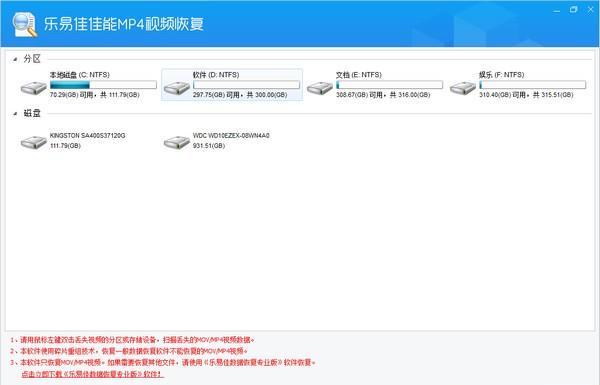
Task: Click the 文档 (E: NTFS) label
Action: (x=359, y=75)
